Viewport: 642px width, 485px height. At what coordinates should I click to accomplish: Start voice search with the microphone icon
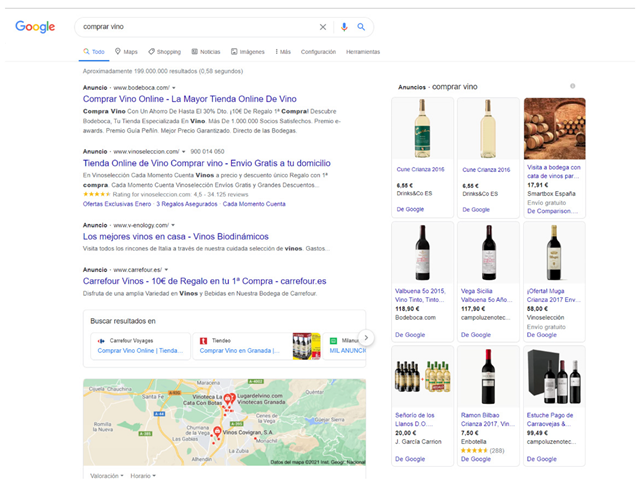(x=344, y=27)
